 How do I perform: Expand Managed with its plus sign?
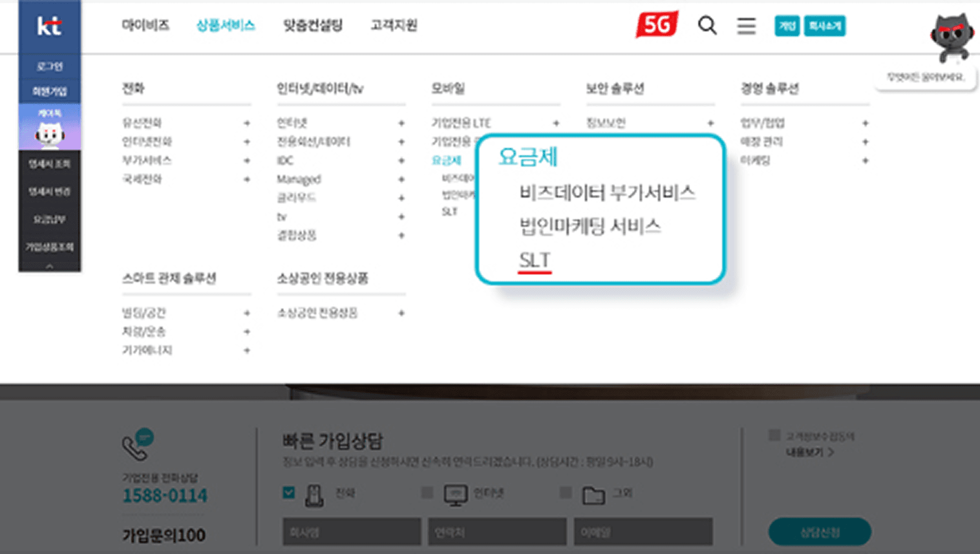(401, 179)
